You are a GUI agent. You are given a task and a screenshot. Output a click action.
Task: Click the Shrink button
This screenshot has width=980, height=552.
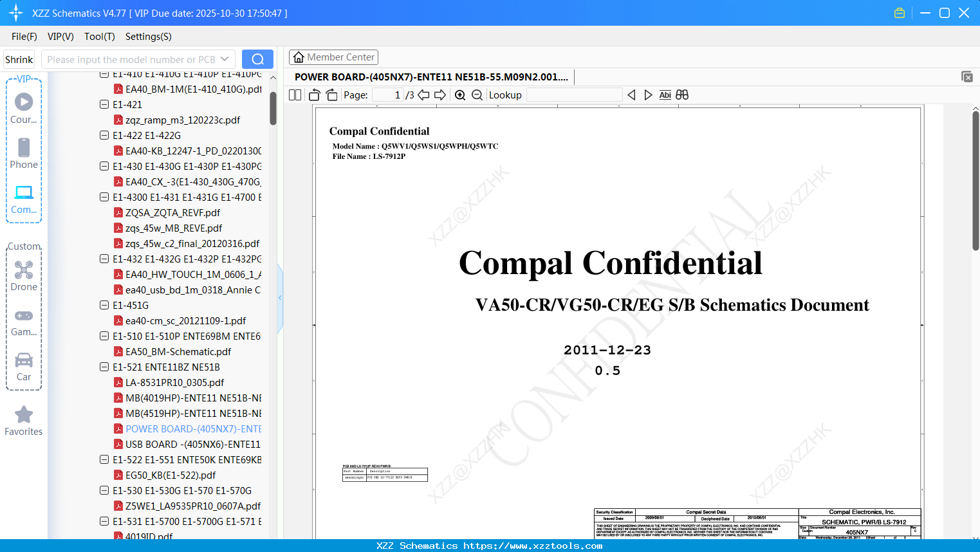(19, 59)
